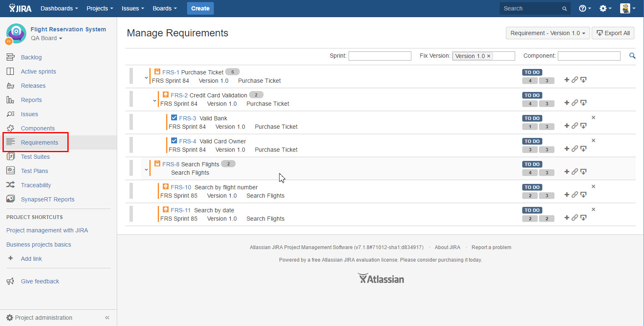Click the plus icon for FRS-8 Search Flights
644x326 pixels.
pos(567,172)
